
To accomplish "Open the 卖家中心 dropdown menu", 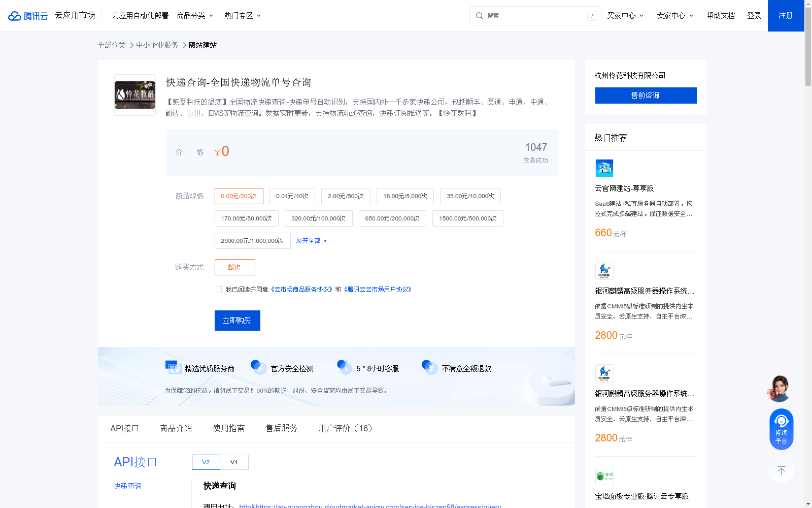I will 675,16.
